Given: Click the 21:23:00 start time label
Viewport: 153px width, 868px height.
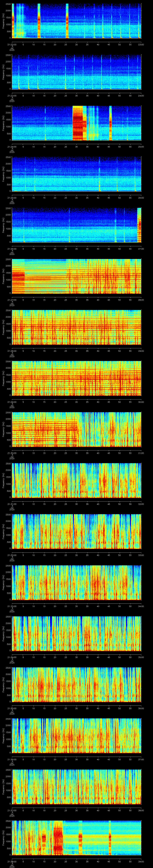Looking at the screenshot, I should coord(12,96).
